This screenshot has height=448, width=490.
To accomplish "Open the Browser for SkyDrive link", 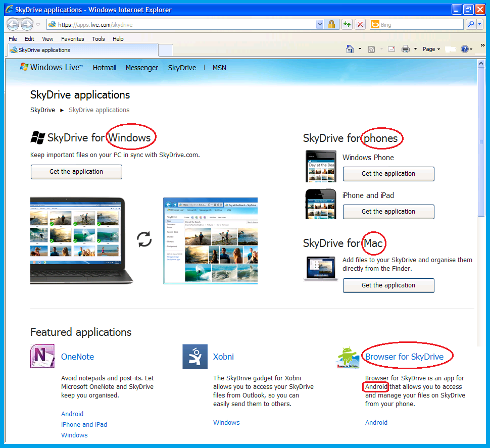I will tap(404, 357).
